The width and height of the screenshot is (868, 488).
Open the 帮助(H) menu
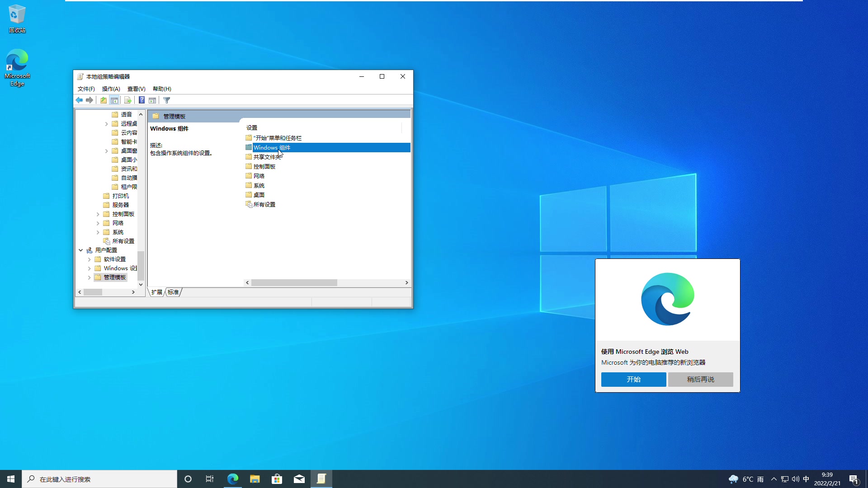pyautogui.click(x=162, y=89)
